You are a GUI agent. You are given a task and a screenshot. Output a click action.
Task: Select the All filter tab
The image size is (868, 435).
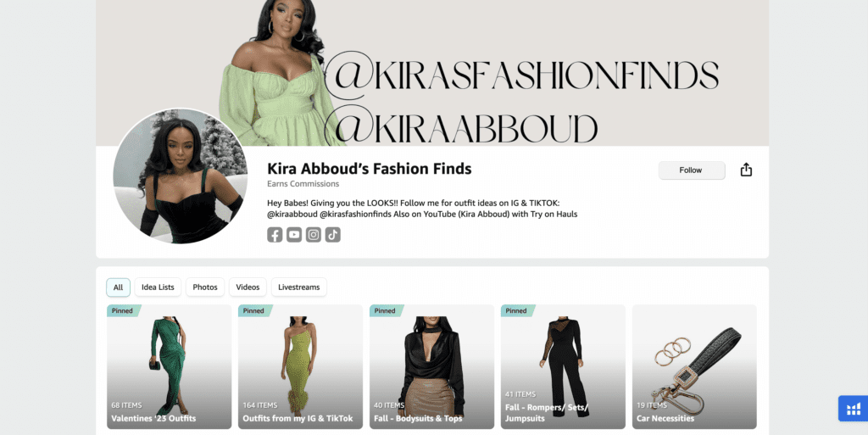coord(118,287)
